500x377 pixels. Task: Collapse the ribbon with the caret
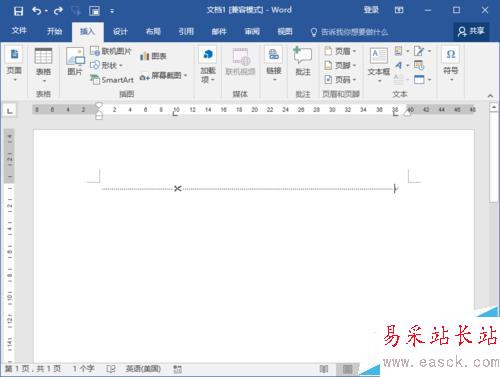click(490, 96)
